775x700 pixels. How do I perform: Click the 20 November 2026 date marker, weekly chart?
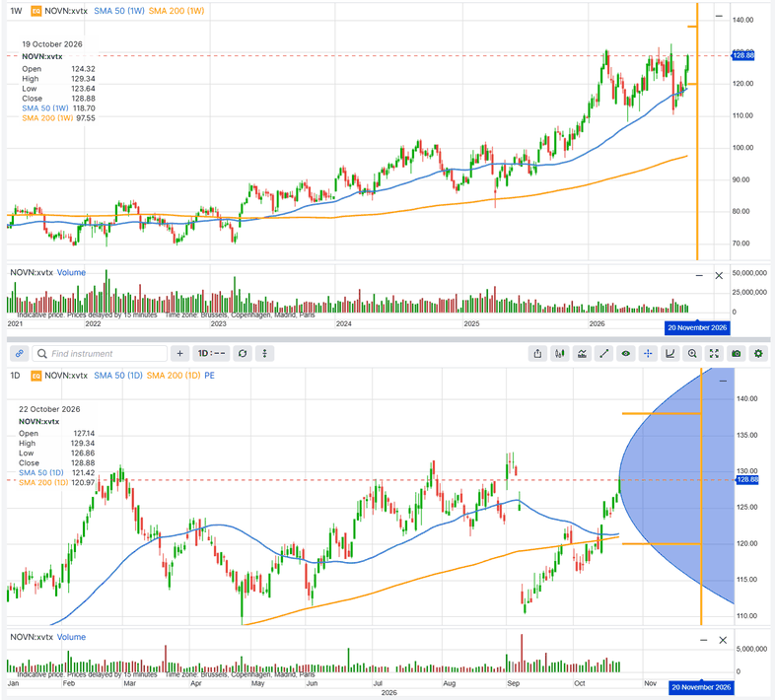(x=697, y=327)
